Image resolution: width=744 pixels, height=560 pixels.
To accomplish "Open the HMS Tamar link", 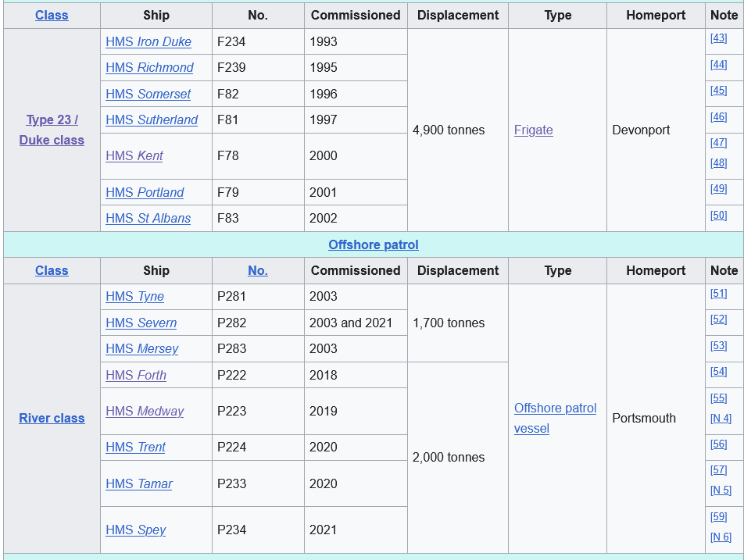I will point(139,483).
